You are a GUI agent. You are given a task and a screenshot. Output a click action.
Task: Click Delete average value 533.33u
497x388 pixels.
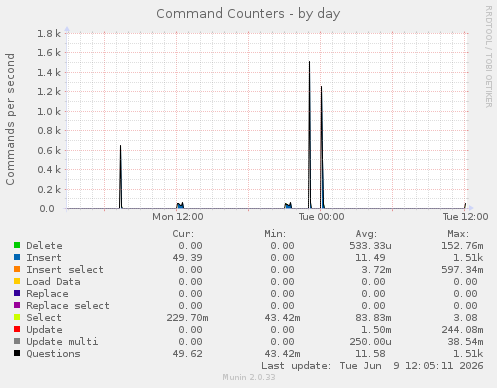(370, 246)
